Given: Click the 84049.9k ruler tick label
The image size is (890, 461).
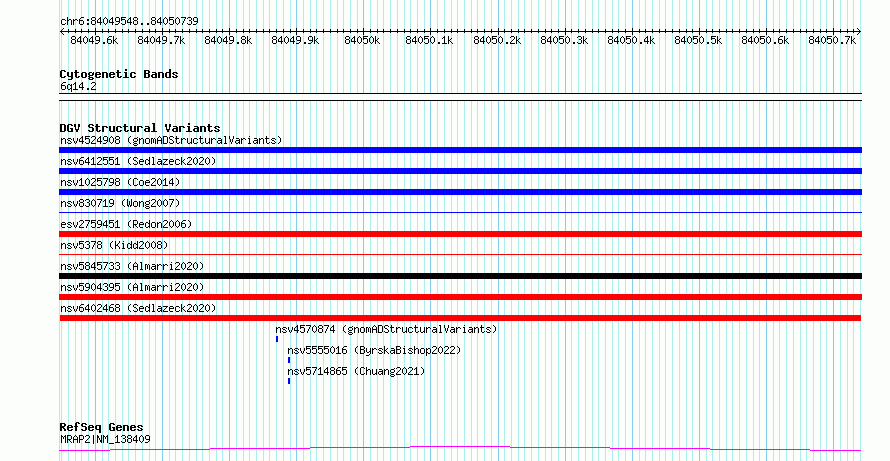Looking at the screenshot, I should 295,40.
